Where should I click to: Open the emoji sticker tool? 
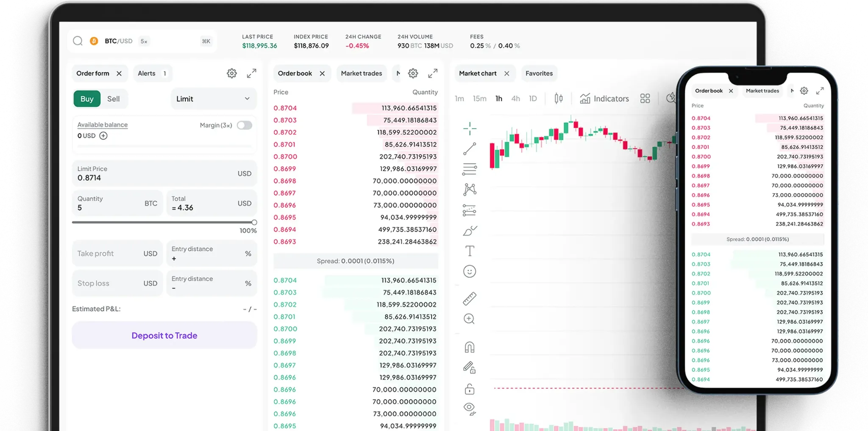(470, 271)
